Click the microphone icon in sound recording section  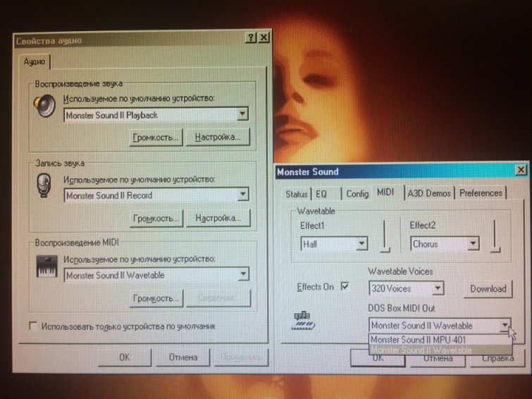44,185
